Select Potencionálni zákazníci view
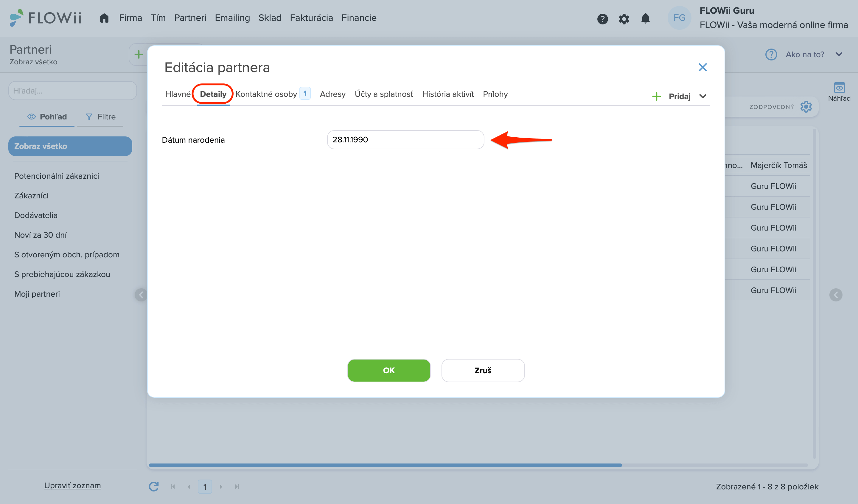858x504 pixels. pos(57,176)
